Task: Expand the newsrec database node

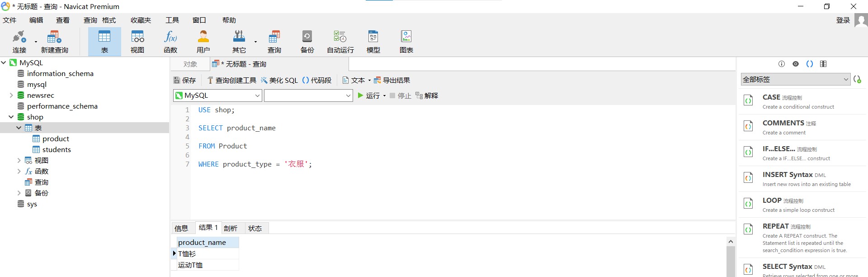Action: click(x=11, y=95)
